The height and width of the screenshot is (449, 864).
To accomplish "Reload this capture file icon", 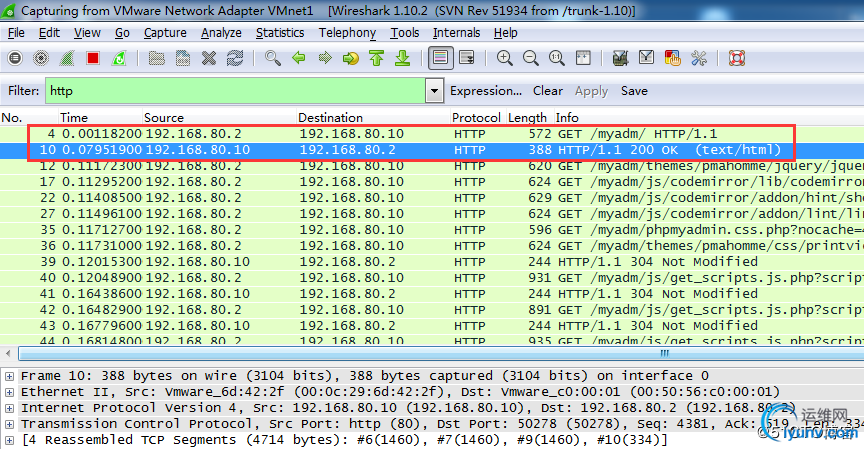I will point(235,58).
